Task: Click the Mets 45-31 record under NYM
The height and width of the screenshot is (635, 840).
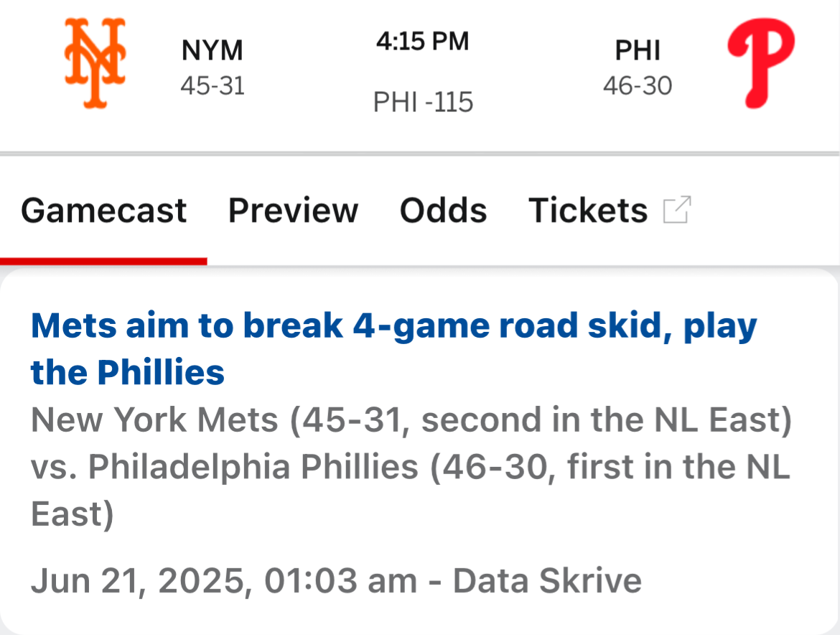Action: pos(213,86)
